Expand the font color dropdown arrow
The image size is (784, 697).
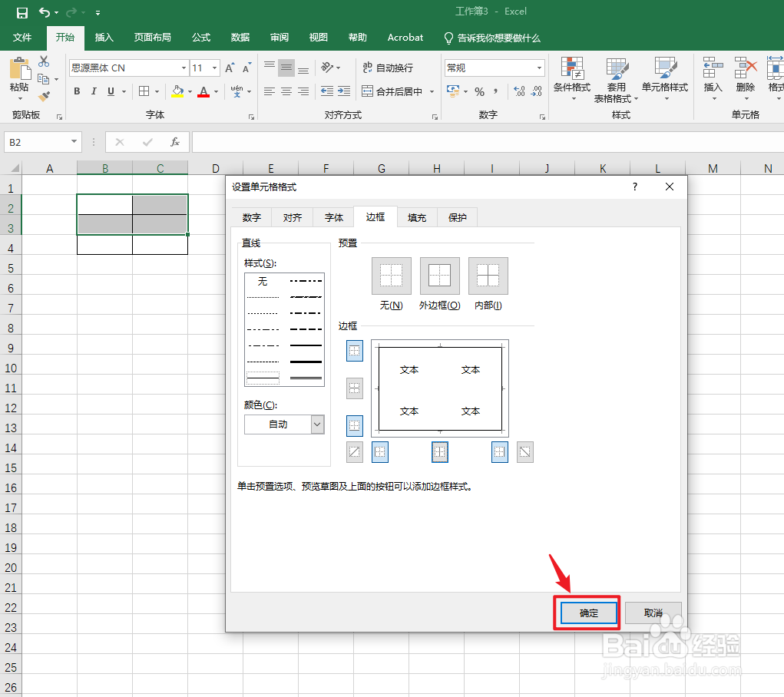pos(216,91)
